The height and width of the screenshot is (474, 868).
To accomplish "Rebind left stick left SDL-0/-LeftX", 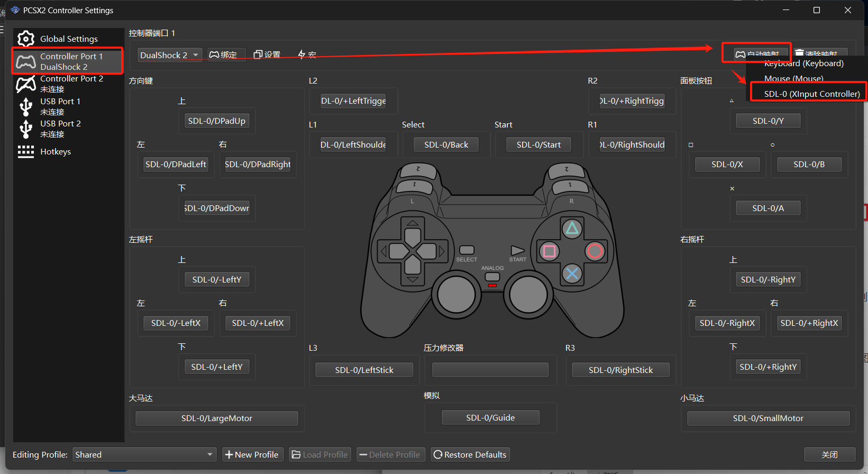I will click(176, 323).
